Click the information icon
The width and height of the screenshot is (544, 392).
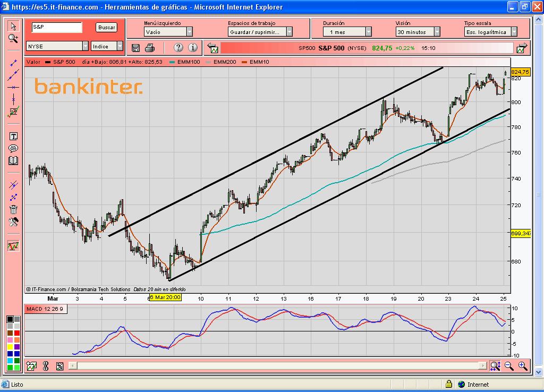coord(192,48)
